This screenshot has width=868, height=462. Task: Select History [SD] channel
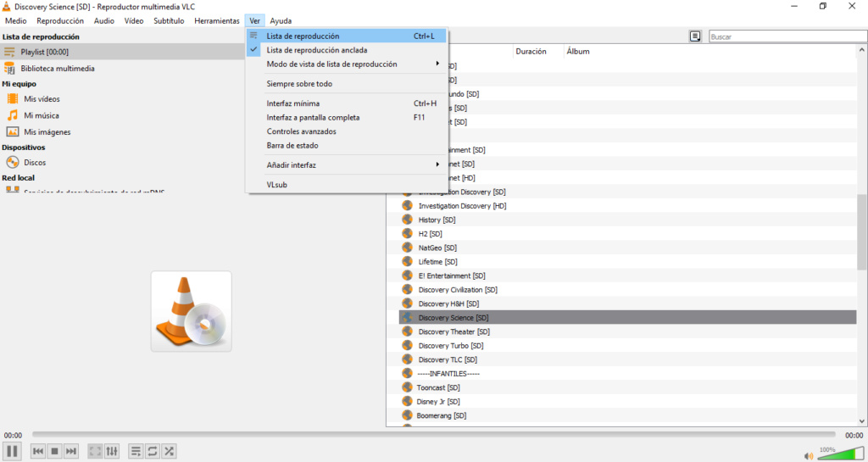437,220
